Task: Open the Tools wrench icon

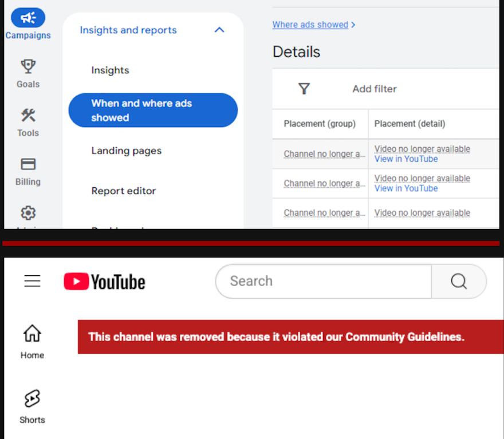Action: pyautogui.click(x=28, y=115)
